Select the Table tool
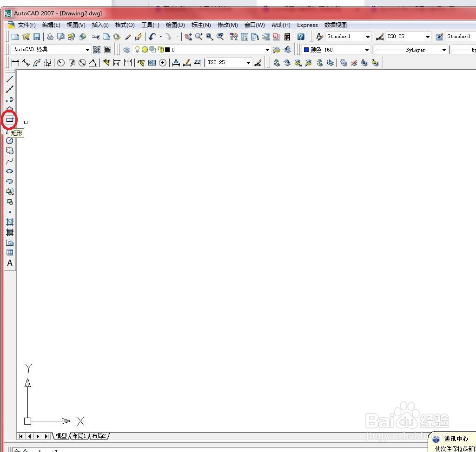This screenshot has width=476, height=452. 10,252
